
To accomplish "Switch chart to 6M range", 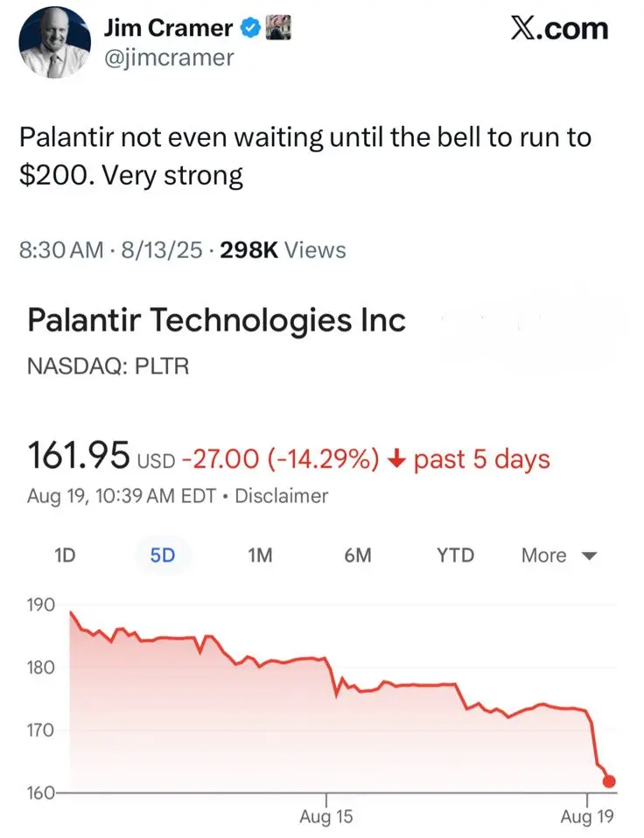I will (x=358, y=555).
